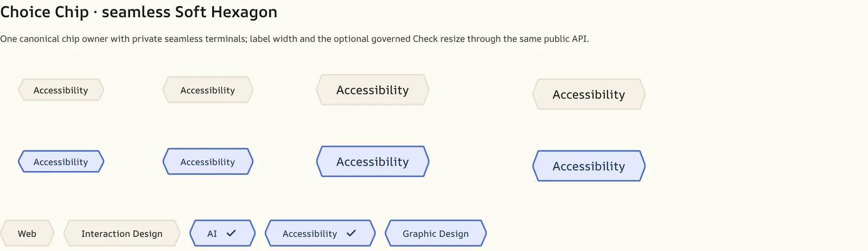Deselect the AI choice chip
The image size is (868, 251).
pyautogui.click(x=222, y=233)
